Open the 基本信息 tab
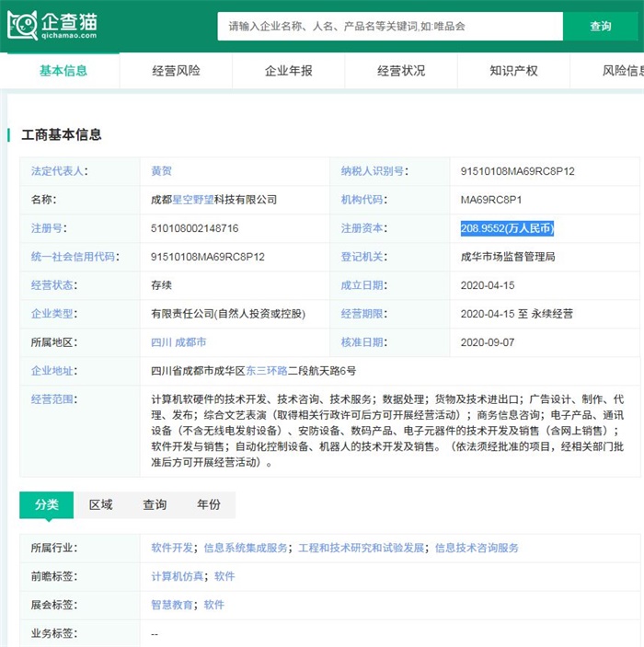Screen dimensions: 644x647 tap(63, 71)
